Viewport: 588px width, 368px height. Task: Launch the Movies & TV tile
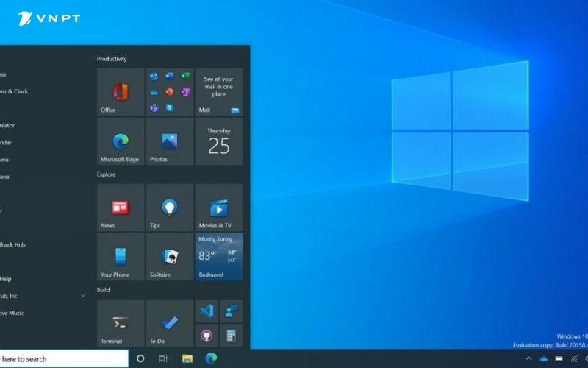point(218,208)
